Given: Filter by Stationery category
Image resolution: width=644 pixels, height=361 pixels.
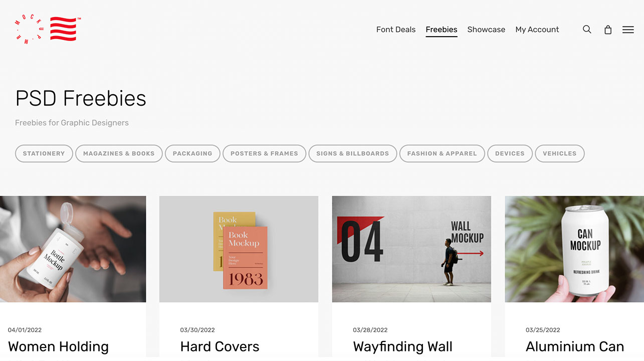Looking at the screenshot, I should (x=44, y=154).
